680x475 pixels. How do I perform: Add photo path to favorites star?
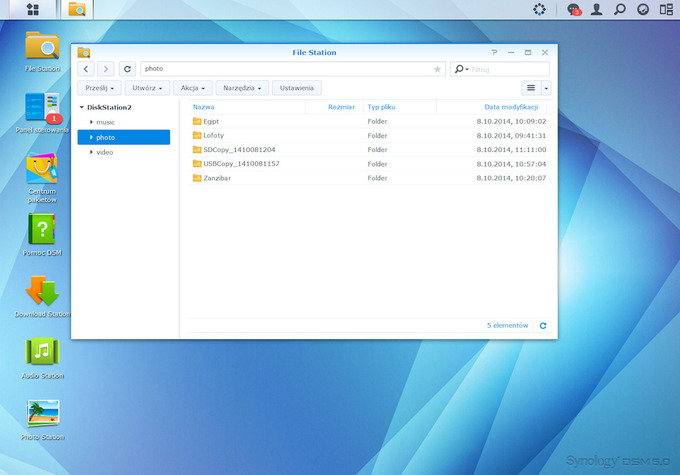[x=437, y=69]
